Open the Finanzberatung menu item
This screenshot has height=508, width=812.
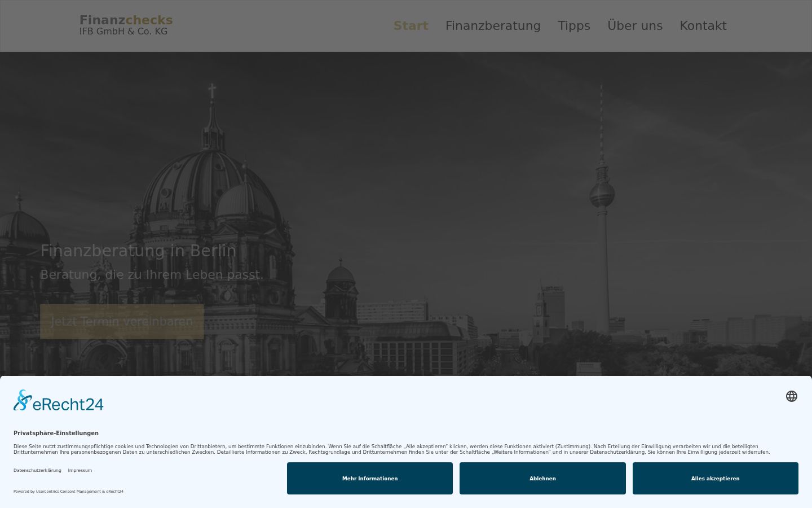(x=493, y=26)
